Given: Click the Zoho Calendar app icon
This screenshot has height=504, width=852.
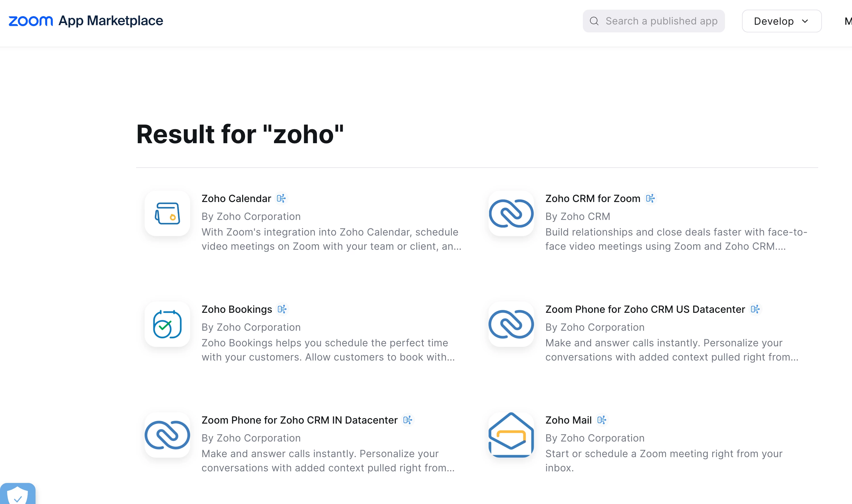Looking at the screenshot, I should pos(167,213).
